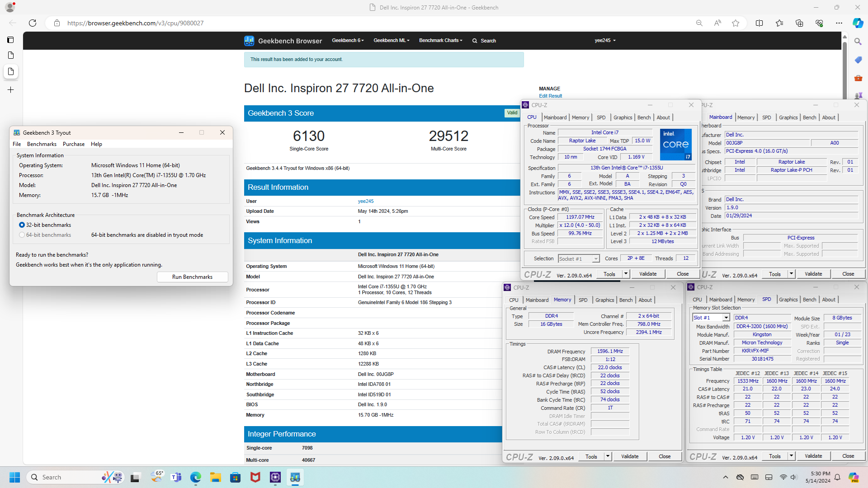Viewport: 868px width, 488px height.
Task: Open the Slot #1 dropdown in SPD window
Action: pyautogui.click(x=711, y=318)
